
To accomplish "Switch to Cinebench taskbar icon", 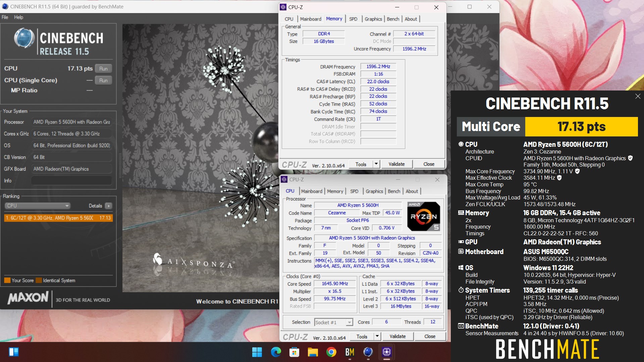I will [x=368, y=352].
